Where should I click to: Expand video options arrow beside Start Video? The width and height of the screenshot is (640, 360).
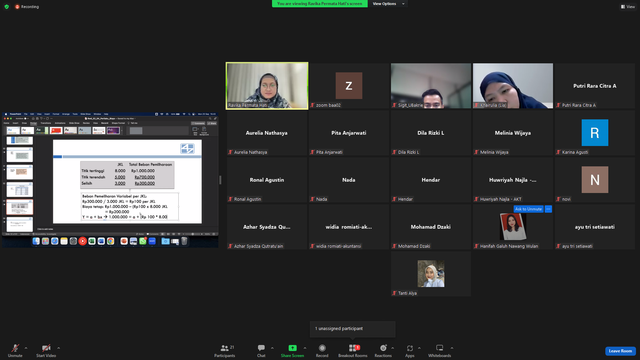click(x=58, y=348)
